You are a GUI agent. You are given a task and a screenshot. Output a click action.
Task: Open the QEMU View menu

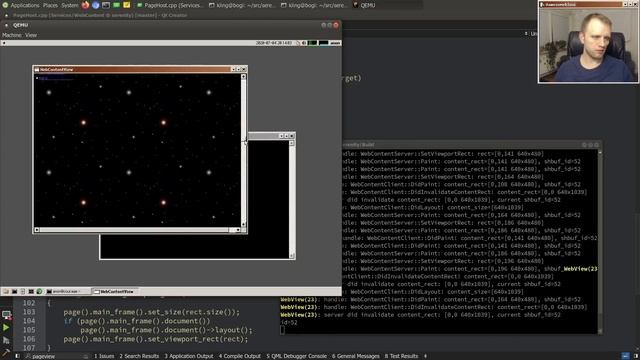31,35
